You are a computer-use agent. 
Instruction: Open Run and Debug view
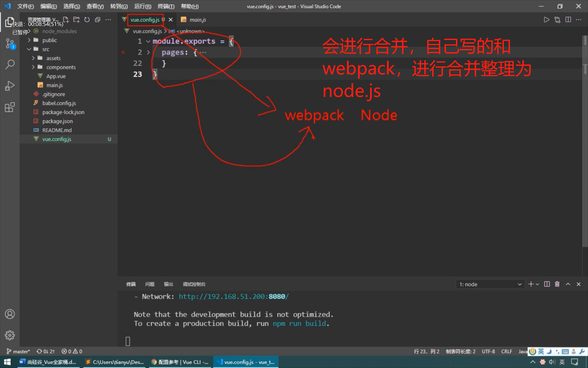[x=10, y=86]
